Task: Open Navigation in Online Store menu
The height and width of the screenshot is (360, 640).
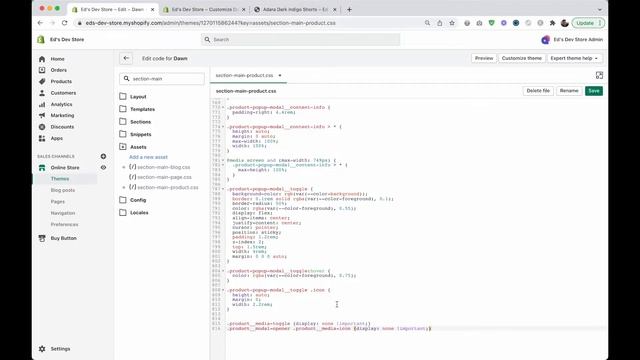Action: point(62,213)
